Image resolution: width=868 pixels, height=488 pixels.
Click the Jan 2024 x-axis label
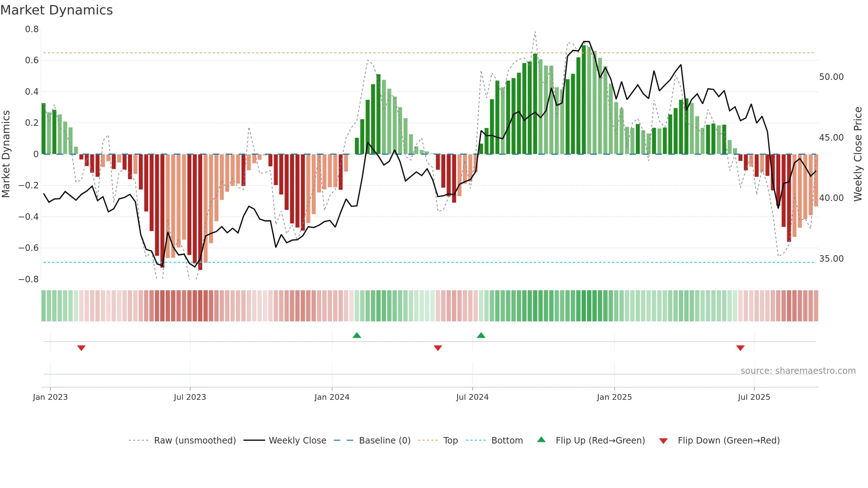[332, 397]
